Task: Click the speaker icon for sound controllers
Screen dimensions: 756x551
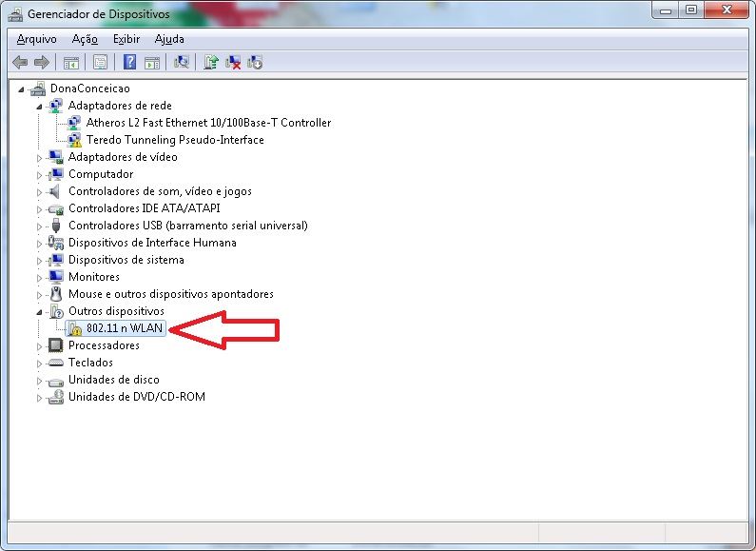Action: click(x=55, y=191)
